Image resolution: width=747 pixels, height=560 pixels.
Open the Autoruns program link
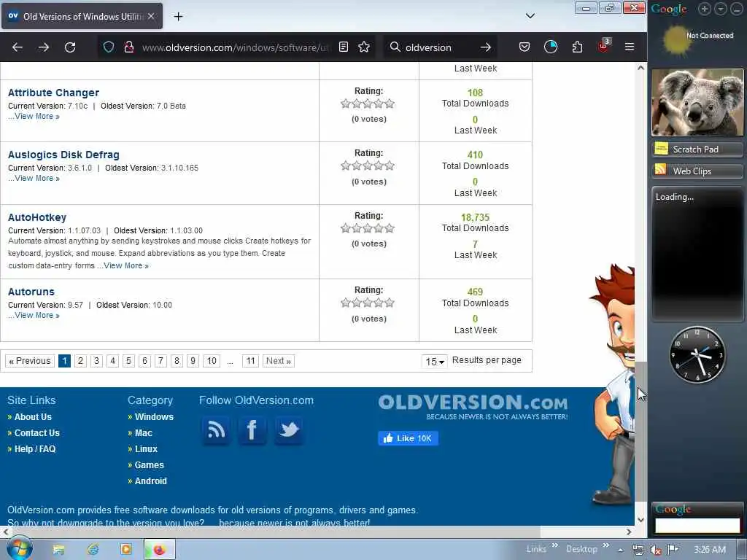click(31, 292)
